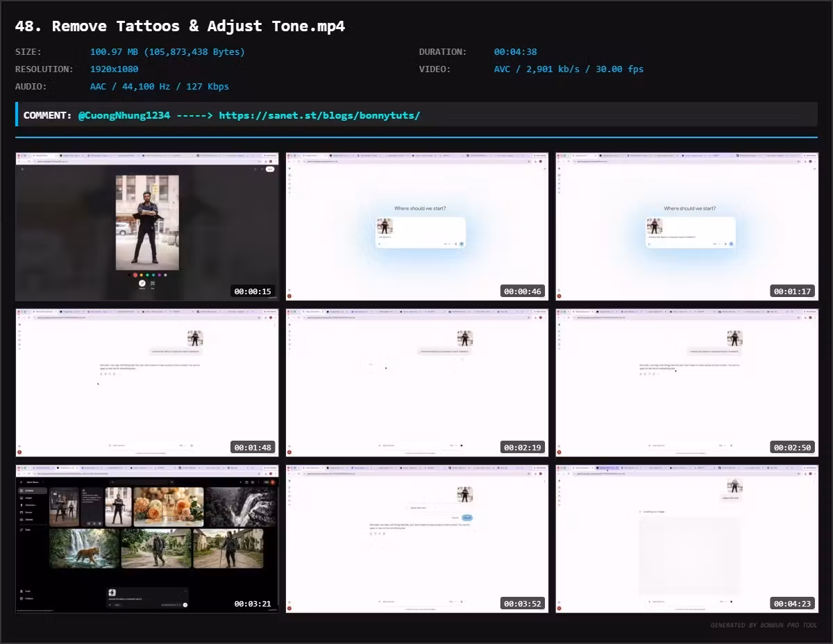Click the blue send arrow in the 00:00:46 prompt box
Viewport: 833px width, 644px height.
[462, 244]
